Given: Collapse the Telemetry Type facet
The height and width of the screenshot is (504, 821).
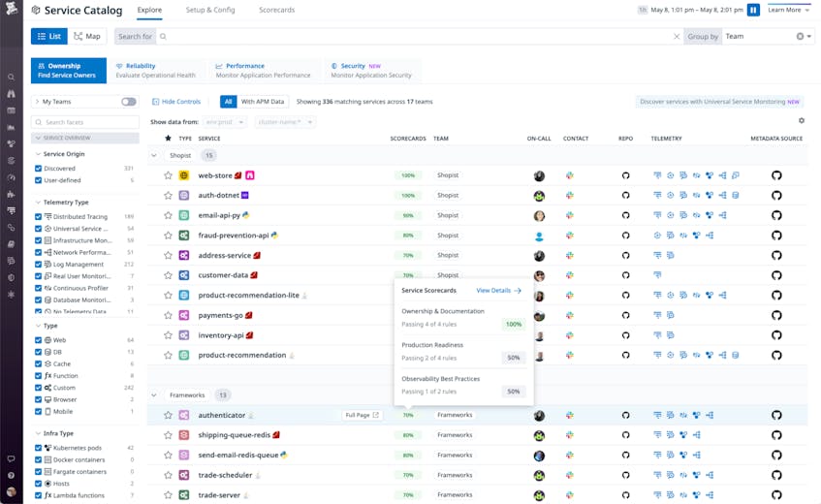Looking at the screenshot, I should pyautogui.click(x=38, y=202).
